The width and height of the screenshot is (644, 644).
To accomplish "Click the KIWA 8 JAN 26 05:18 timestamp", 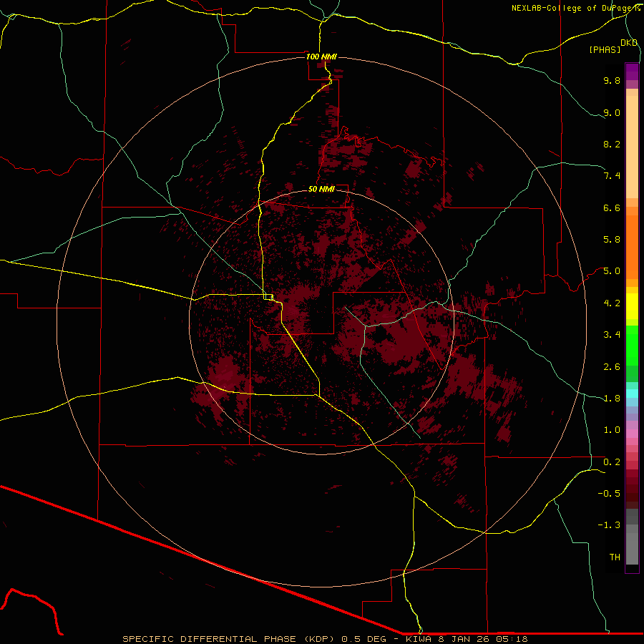I will [x=467, y=639].
